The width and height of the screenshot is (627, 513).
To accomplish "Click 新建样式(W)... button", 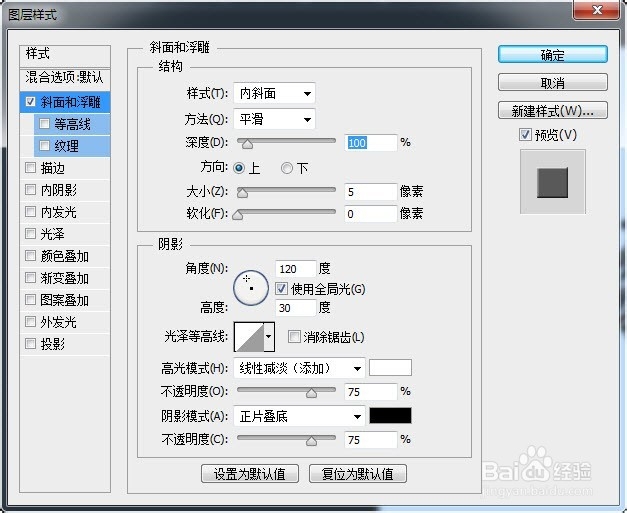I will click(x=553, y=110).
